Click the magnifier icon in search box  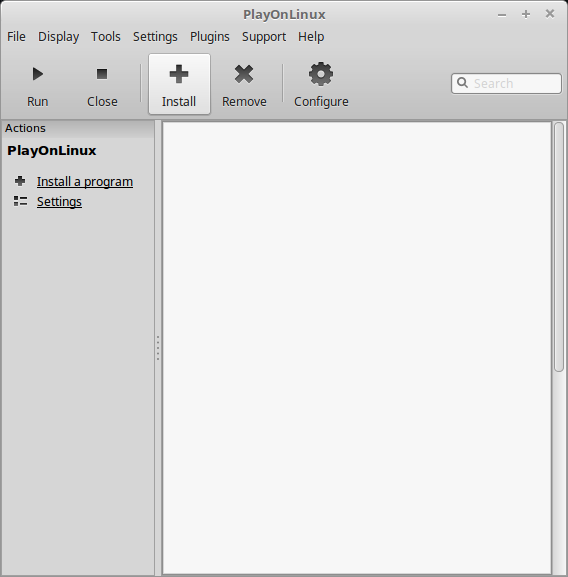462,83
